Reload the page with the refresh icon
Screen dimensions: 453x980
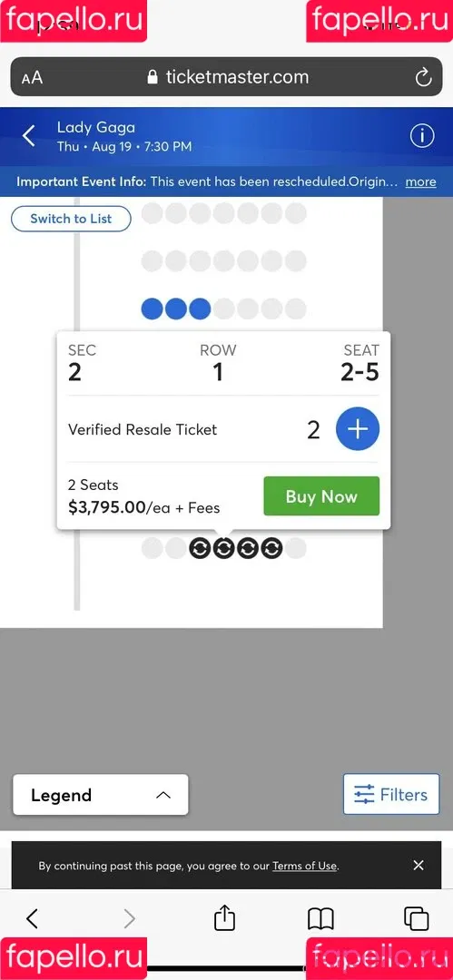pyautogui.click(x=424, y=77)
